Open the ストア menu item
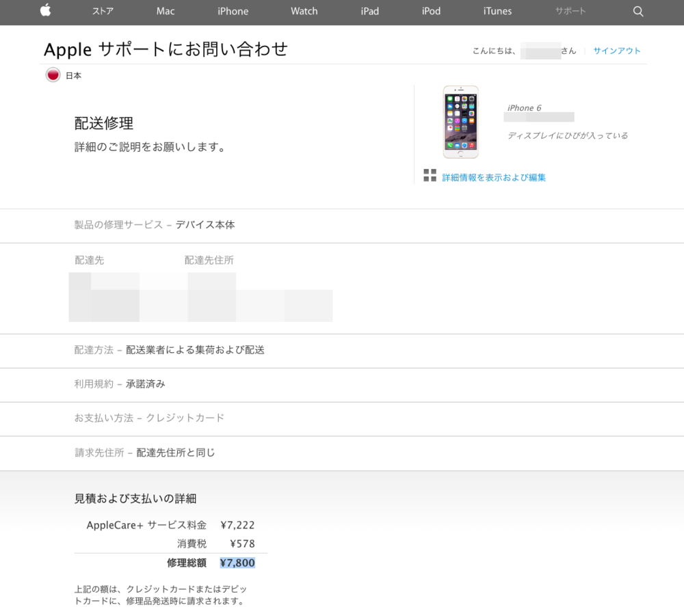Screen dimensions: 684x616 click(x=103, y=12)
